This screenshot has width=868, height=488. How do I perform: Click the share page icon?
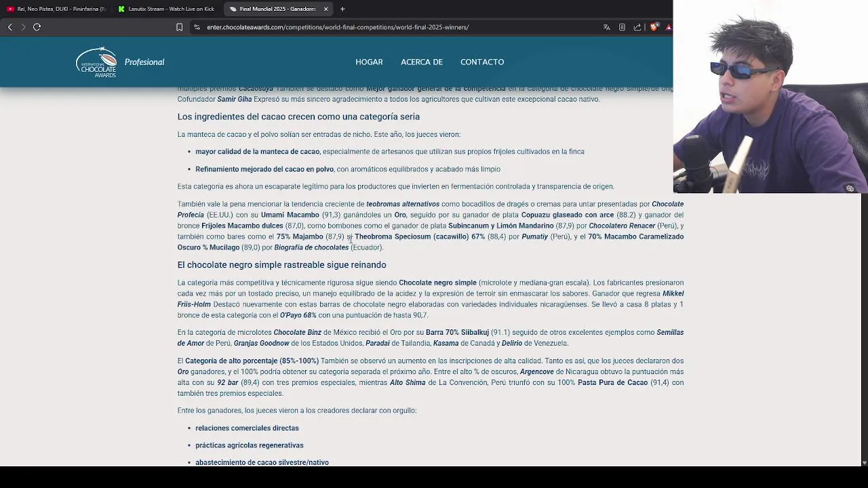(x=637, y=27)
